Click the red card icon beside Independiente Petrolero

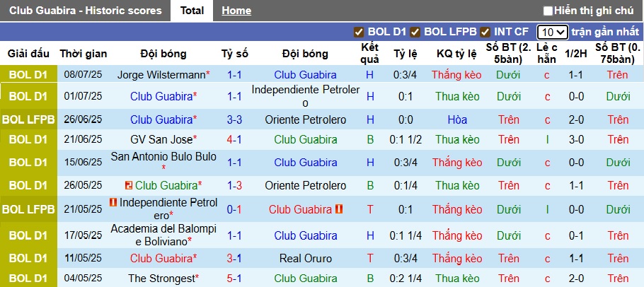[x=113, y=203]
